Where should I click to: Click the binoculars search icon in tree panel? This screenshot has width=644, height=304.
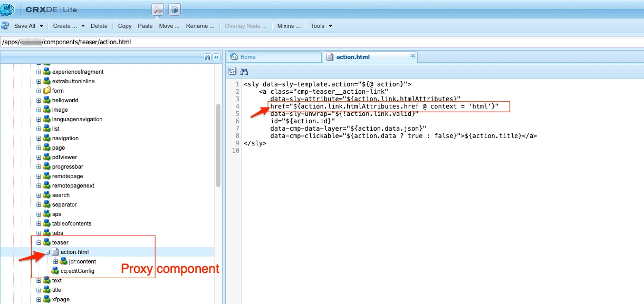click(x=208, y=57)
